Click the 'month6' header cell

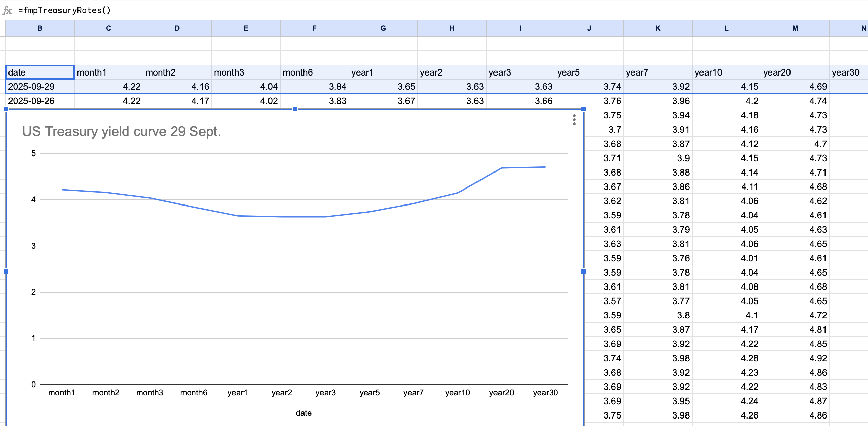314,72
